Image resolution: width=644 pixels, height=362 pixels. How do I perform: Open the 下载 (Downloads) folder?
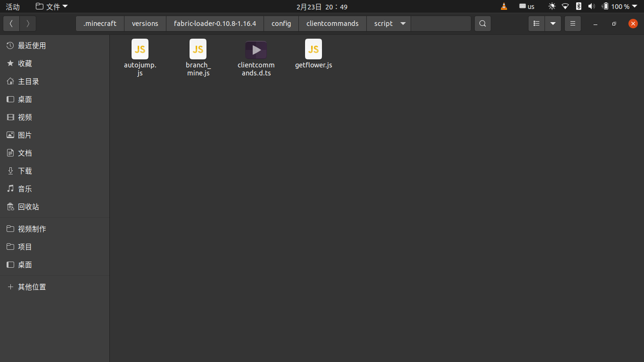[25, 171]
